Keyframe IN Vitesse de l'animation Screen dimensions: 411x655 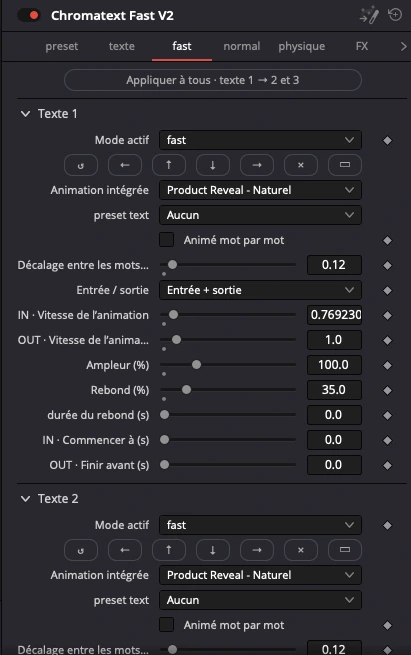[387, 315]
